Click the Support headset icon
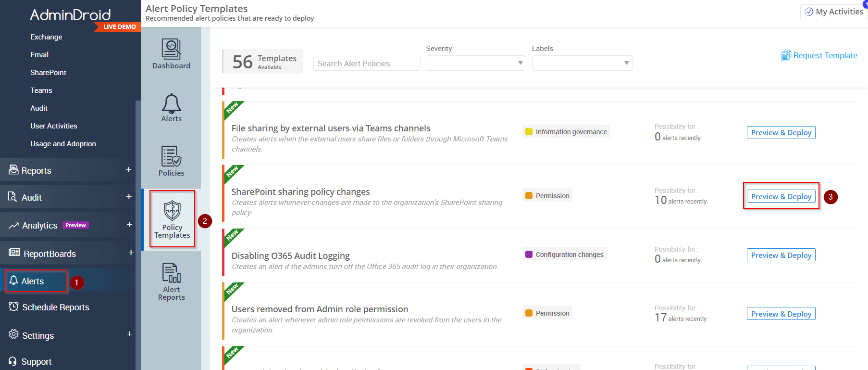Viewport: 868px width, 370px height. tap(13, 361)
